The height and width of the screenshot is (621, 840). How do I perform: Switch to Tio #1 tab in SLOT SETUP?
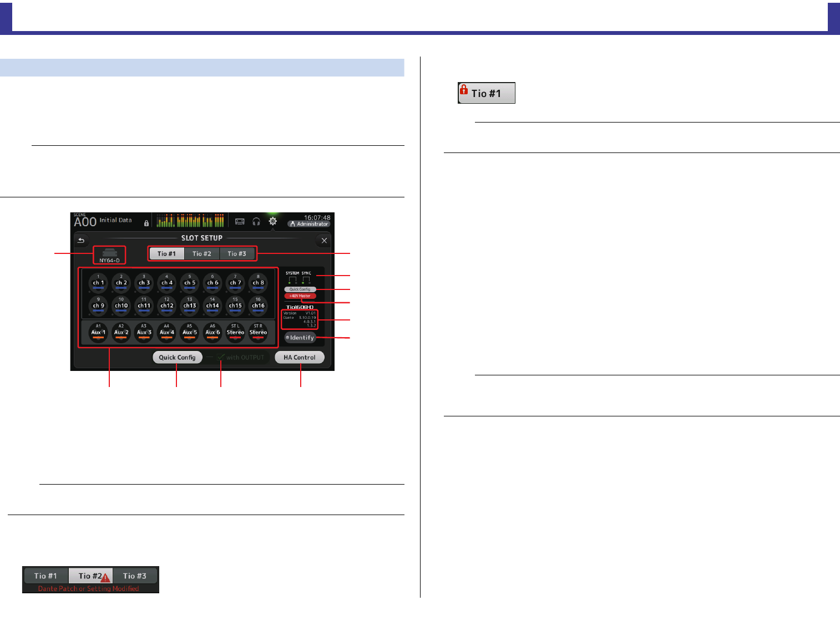pyautogui.click(x=167, y=253)
